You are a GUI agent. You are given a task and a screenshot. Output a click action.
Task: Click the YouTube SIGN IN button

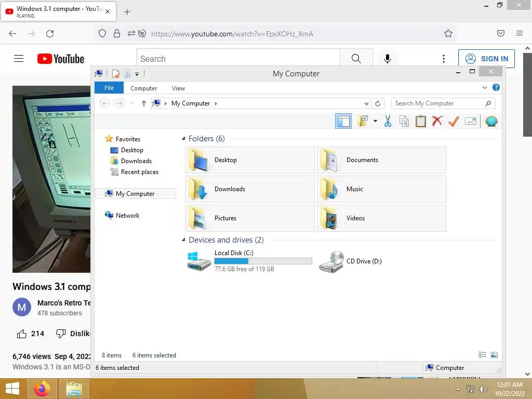click(x=486, y=59)
